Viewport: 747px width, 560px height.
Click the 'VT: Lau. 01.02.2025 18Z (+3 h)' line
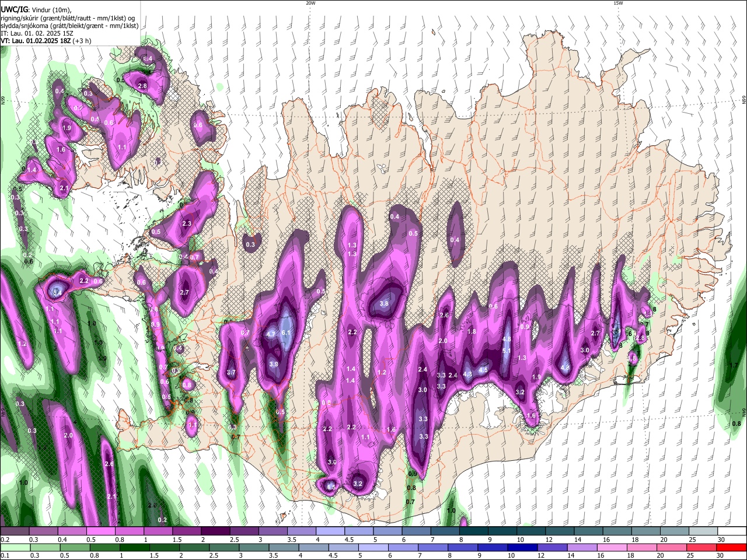coord(46,41)
